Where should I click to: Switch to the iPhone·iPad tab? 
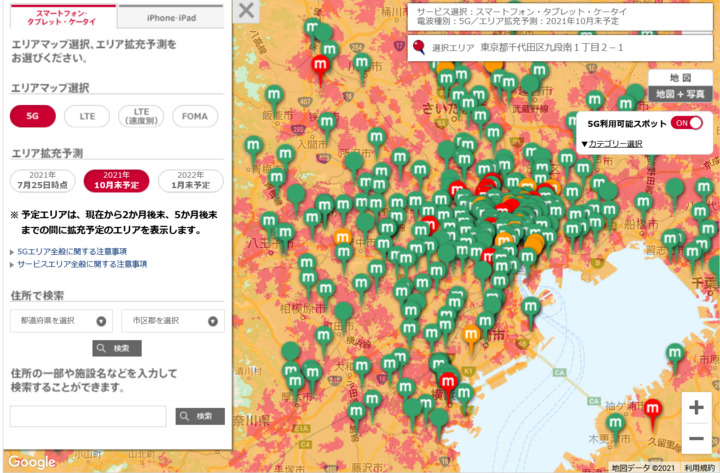[171, 18]
